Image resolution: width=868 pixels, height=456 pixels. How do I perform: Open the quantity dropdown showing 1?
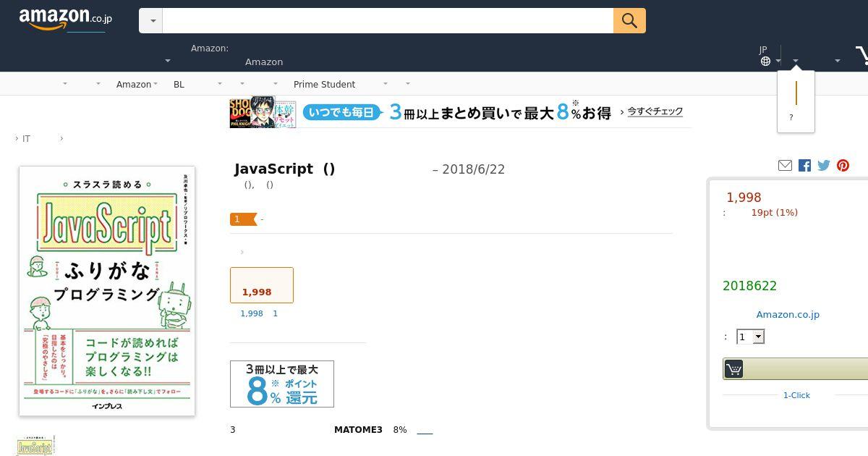[x=750, y=337]
